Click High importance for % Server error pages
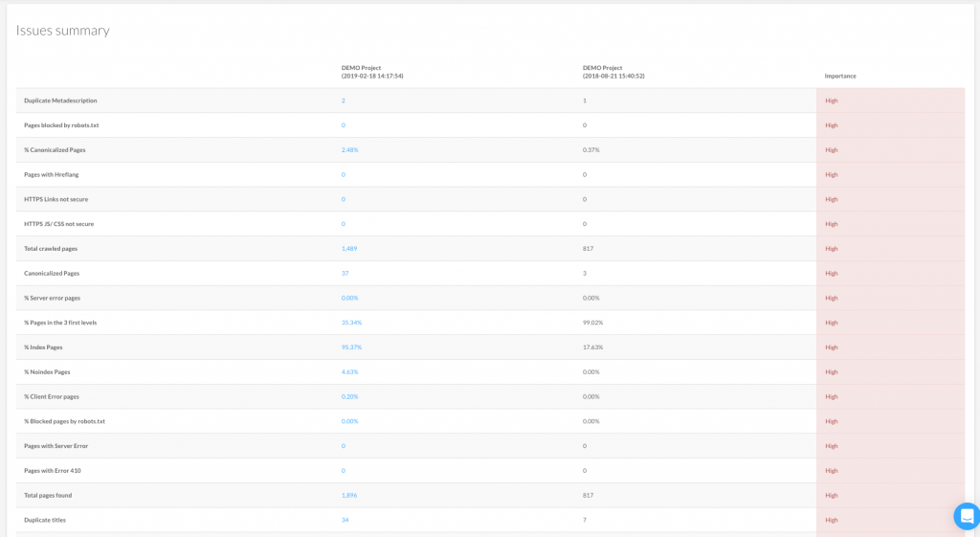The image size is (980, 537). pos(832,299)
